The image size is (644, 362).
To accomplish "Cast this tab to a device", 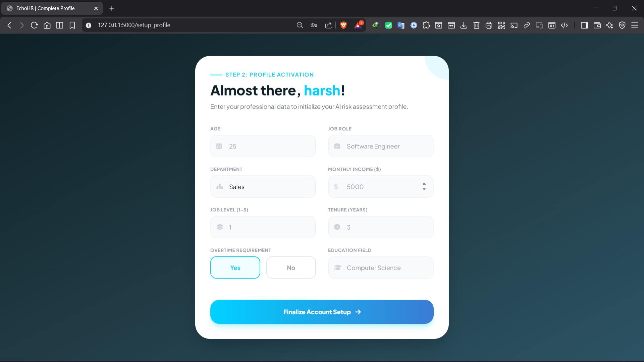I will click(x=514, y=25).
